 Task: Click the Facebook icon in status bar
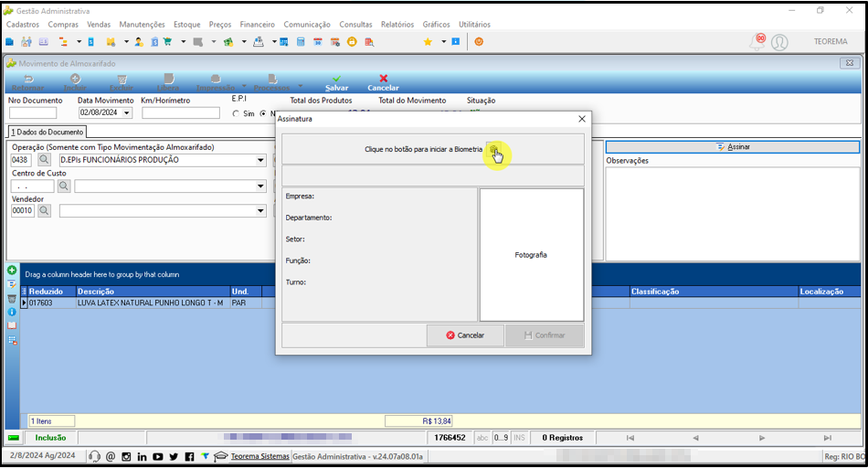pyautogui.click(x=189, y=456)
